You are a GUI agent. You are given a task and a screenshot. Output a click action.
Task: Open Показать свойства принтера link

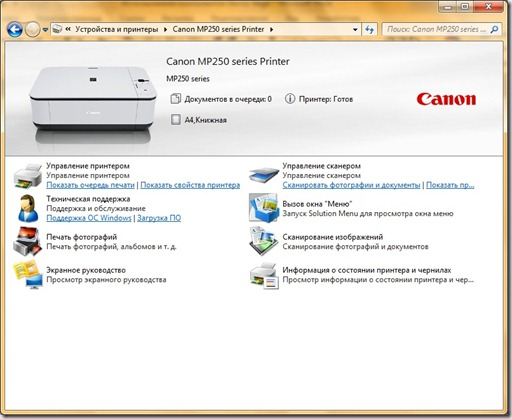[190, 185]
